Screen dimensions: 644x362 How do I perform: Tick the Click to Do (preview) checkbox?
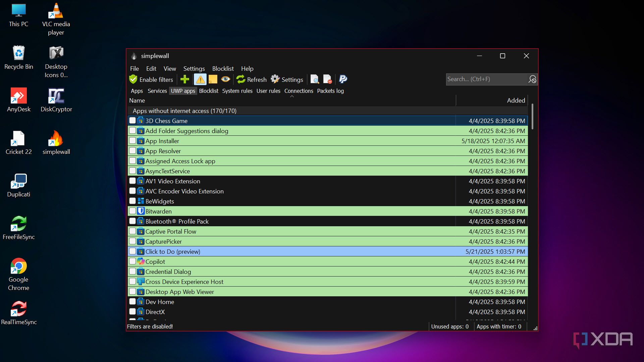[x=132, y=251]
